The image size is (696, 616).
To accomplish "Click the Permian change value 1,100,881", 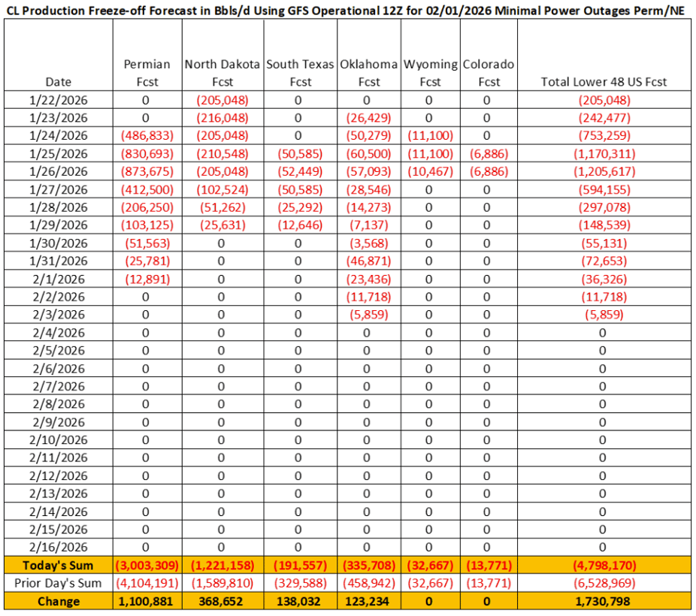I will tap(147, 601).
